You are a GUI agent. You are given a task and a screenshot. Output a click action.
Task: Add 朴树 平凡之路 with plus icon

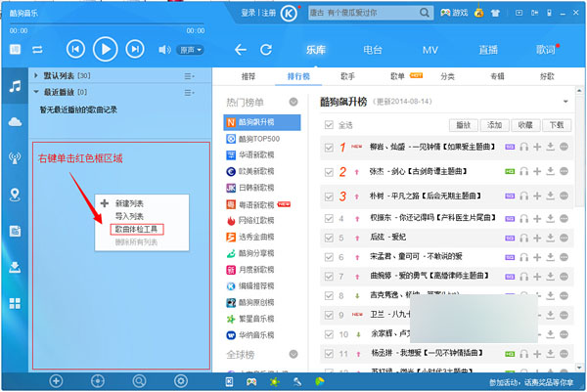(537, 196)
